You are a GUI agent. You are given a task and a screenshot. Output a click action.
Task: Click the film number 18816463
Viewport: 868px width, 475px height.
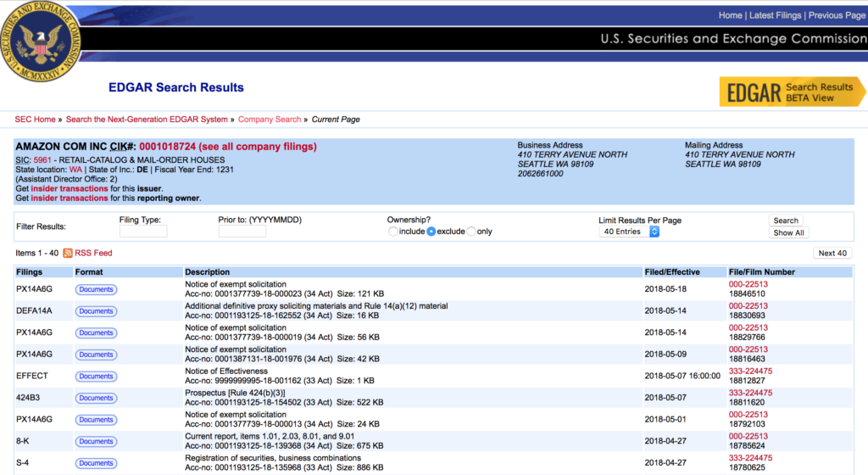coord(747,360)
